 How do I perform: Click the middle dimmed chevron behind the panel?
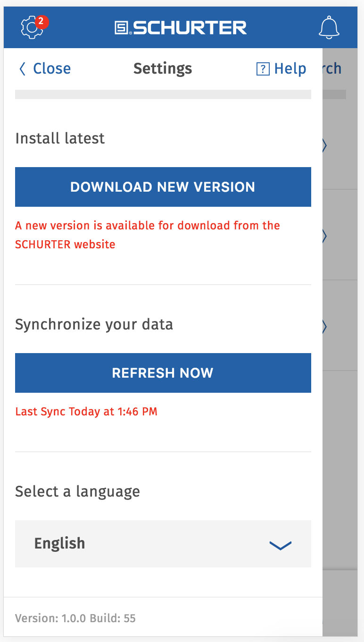click(x=324, y=236)
